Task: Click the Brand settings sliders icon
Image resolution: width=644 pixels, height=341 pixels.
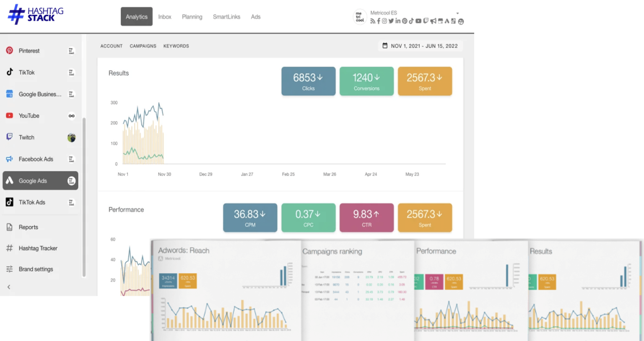Action: coord(9,269)
